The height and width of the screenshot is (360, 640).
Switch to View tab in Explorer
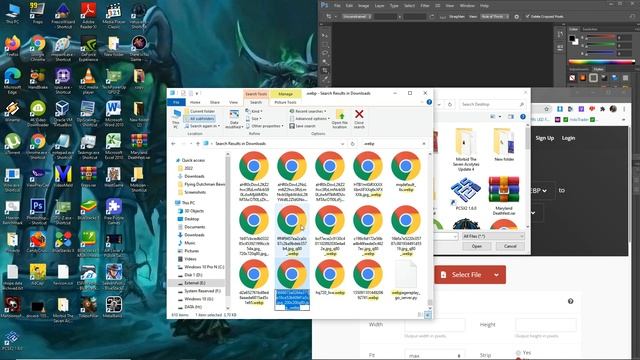click(x=233, y=102)
